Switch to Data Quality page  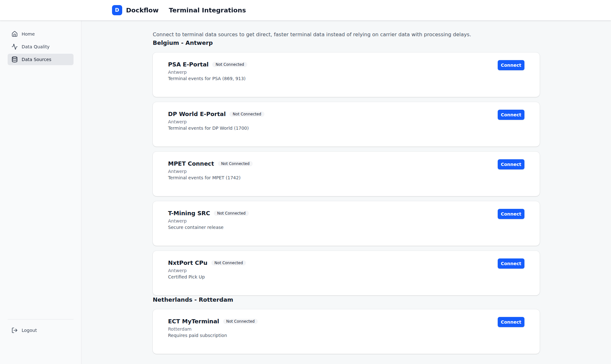[x=35, y=46]
